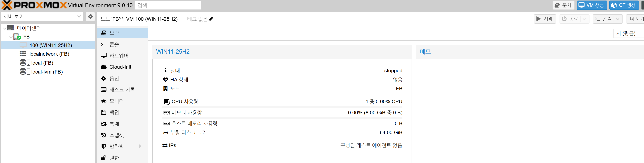The image size is (644, 163).
Task: Click the 부팅 디스크 크기 drive icon
Action: click(166, 133)
